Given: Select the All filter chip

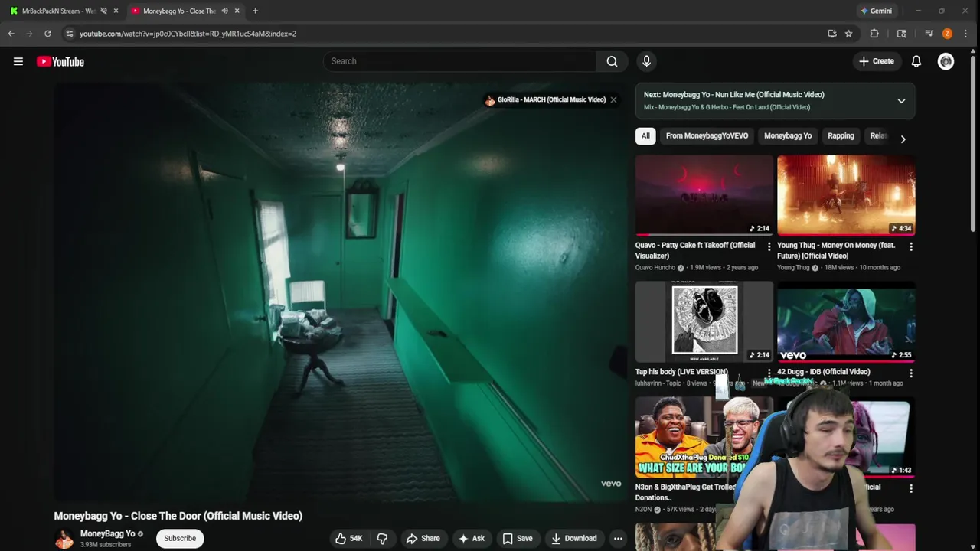Looking at the screenshot, I should point(645,135).
